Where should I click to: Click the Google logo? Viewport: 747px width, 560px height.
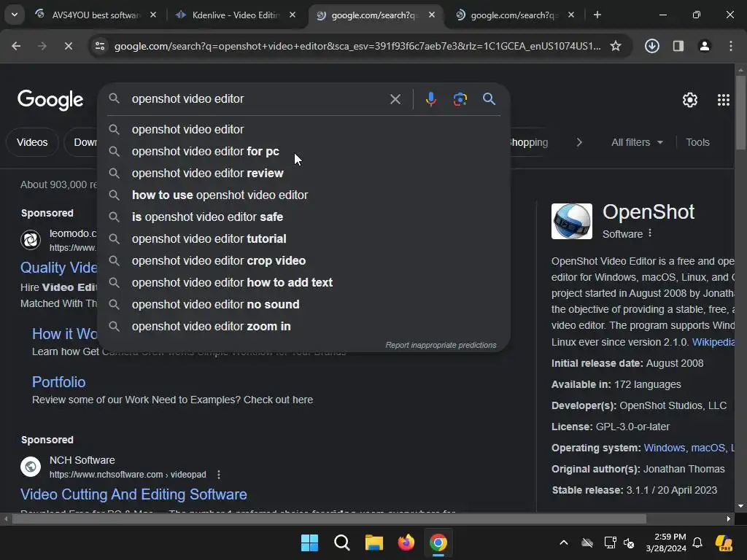50,99
